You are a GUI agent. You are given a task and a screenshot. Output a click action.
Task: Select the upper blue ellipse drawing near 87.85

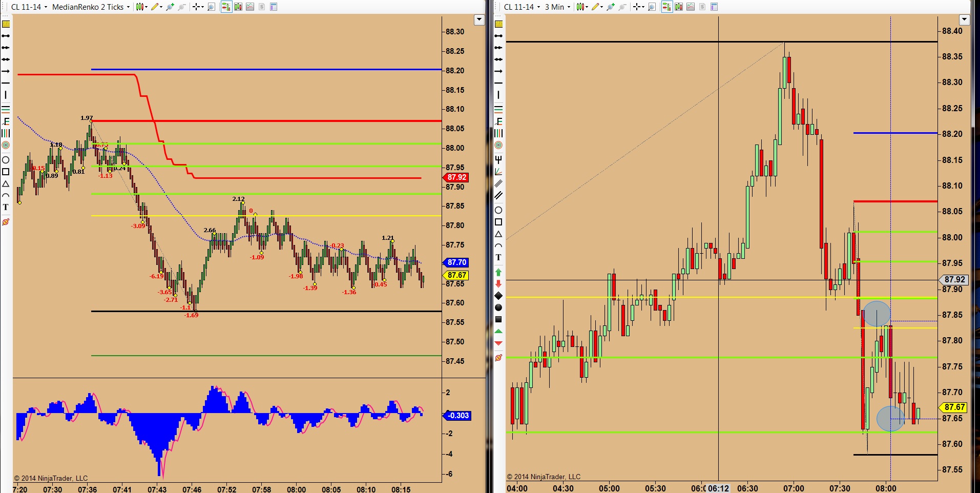click(877, 314)
